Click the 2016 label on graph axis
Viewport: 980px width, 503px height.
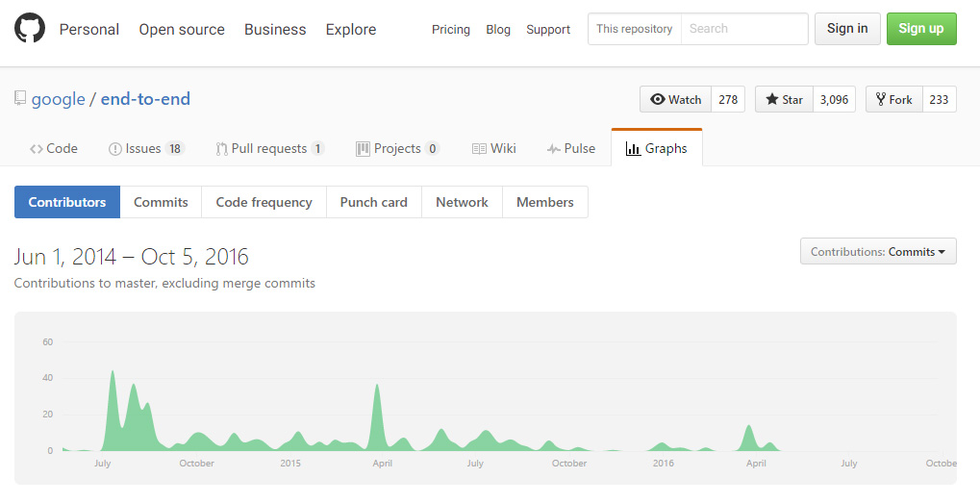pyautogui.click(x=664, y=463)
